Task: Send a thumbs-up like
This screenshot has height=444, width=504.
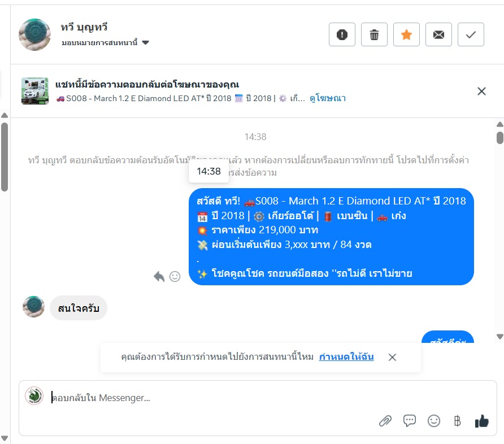Action: tap(481, 420)
